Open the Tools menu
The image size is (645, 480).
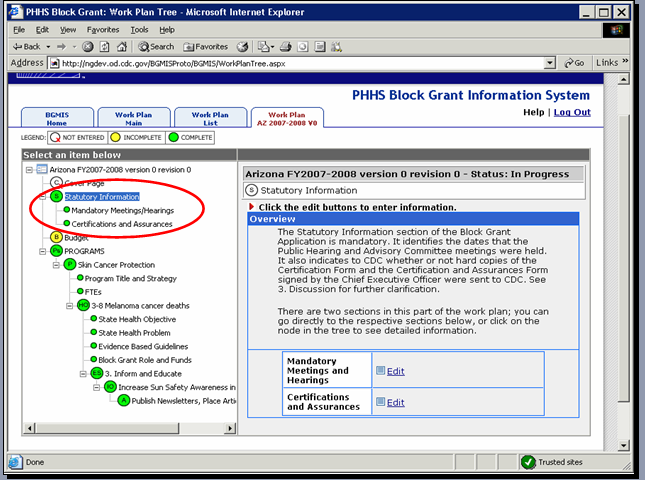(x=139, y=30)
